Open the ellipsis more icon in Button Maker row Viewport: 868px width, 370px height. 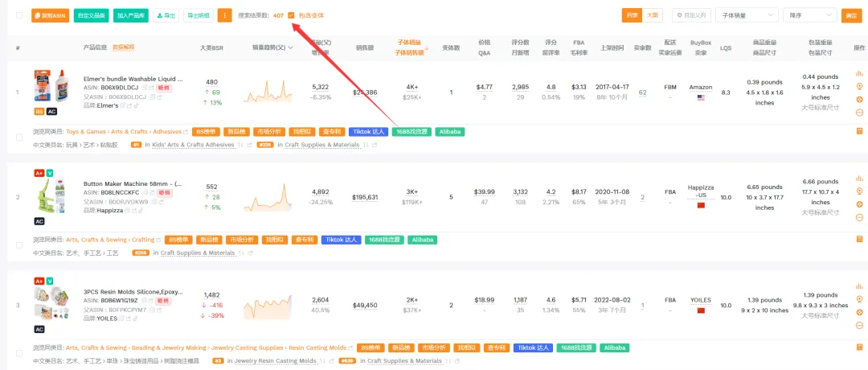pyautogui.click(x=860, y=218)
